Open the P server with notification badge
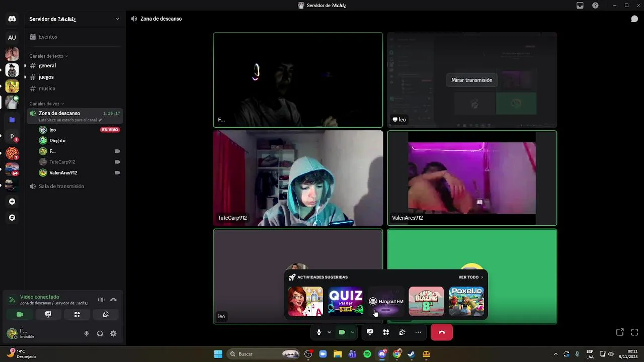This screenshot has width=644, height=362. pos(12,136)
